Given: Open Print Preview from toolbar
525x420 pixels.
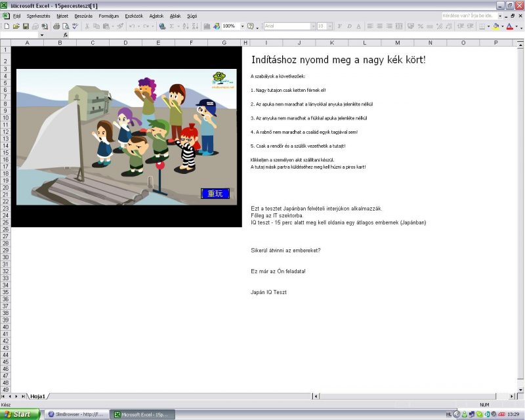Looking at the screenshot, I should 66,26.
